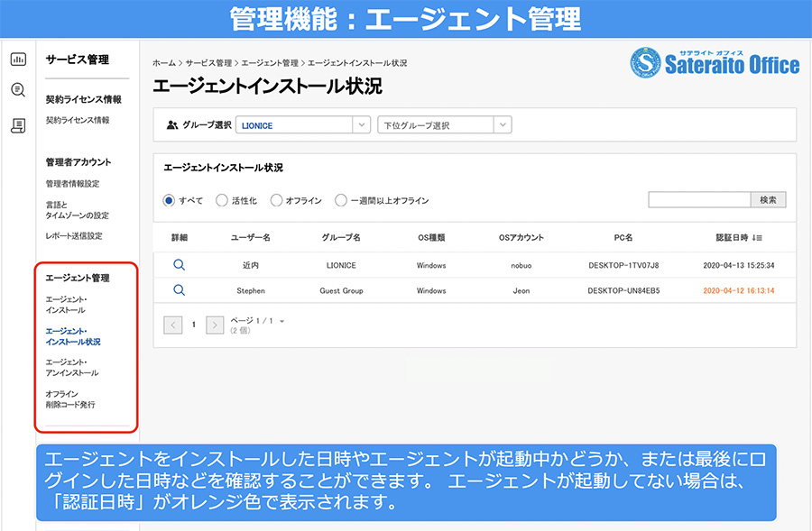Viewport: 812px width, 531px height.
Task: Select the 活性化 radio button
Action: [x=222, y=200]
